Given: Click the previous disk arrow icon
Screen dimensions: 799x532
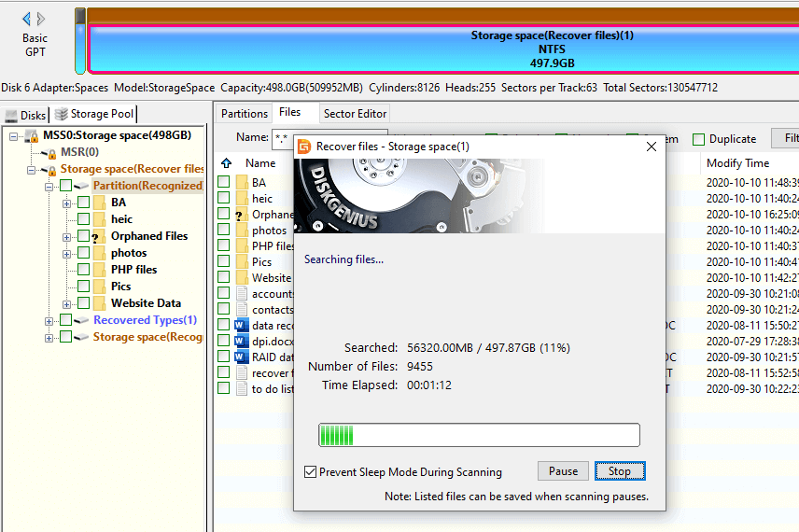Looking at the screenshot, I should point(26,19).
